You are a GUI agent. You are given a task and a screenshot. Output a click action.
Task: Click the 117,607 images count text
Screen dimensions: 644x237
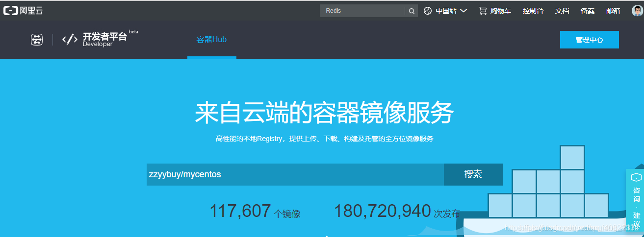pos(240,211)
